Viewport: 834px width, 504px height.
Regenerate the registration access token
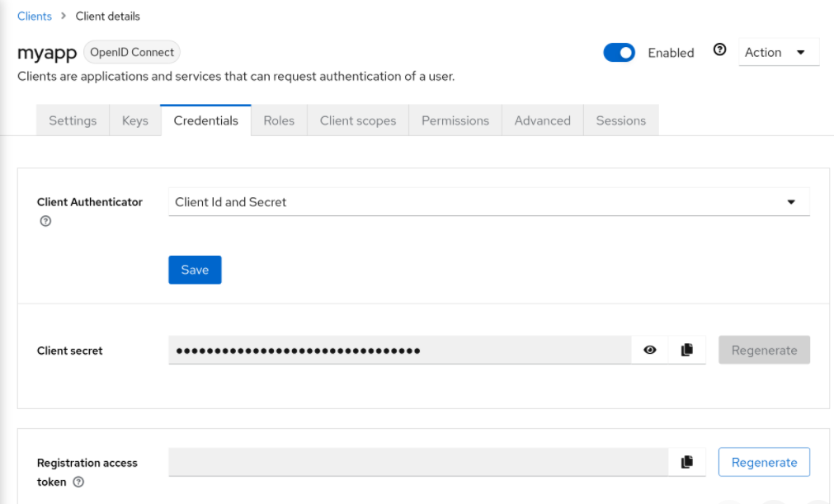point(763,461)
